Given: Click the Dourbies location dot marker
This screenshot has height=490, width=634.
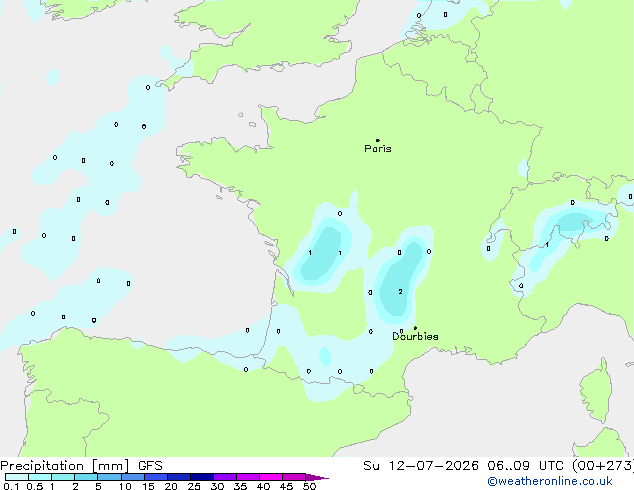Looking at the screenshot, I should tap(415, 328).
